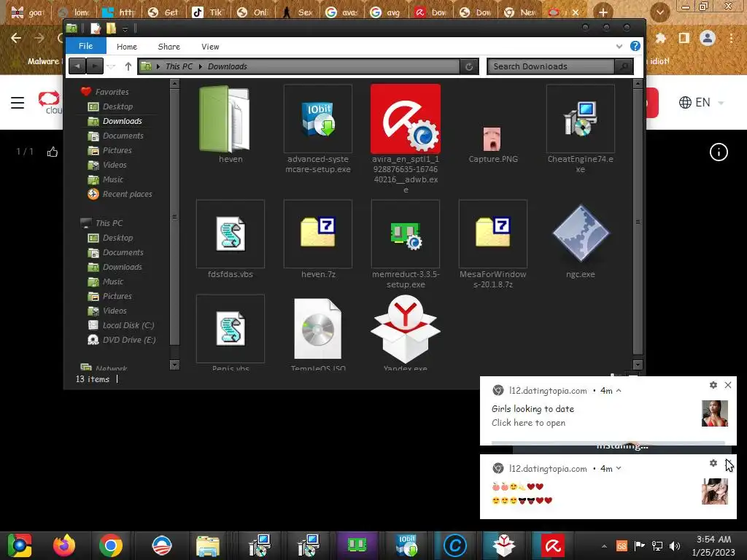Click Quick Access properties icon
747x560 pixels.
tap(96, 28)
